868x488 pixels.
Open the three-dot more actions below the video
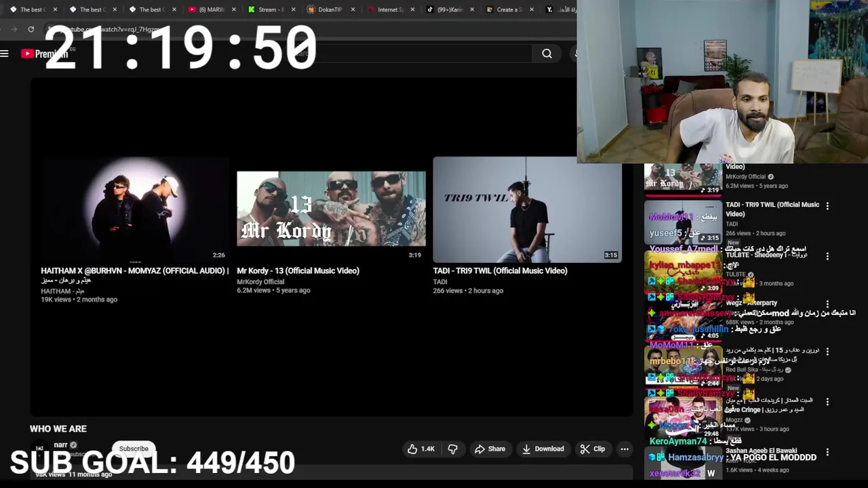(625, 449)
